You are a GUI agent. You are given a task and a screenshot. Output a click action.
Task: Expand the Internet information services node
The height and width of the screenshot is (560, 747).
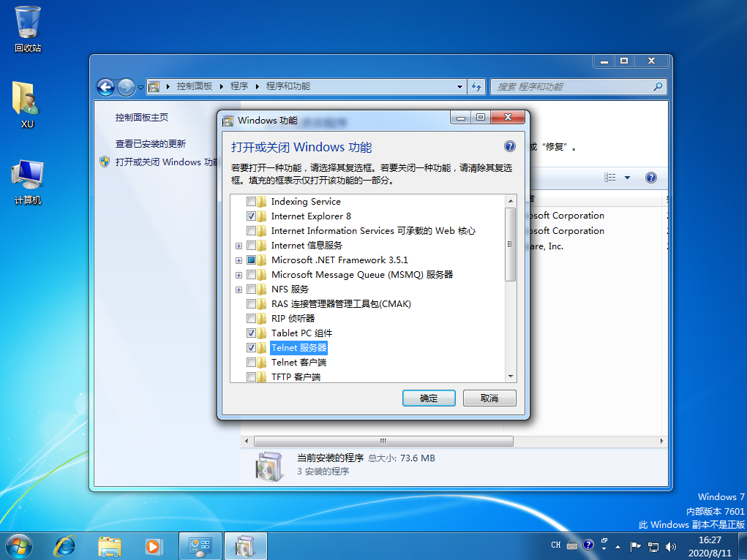239,246
